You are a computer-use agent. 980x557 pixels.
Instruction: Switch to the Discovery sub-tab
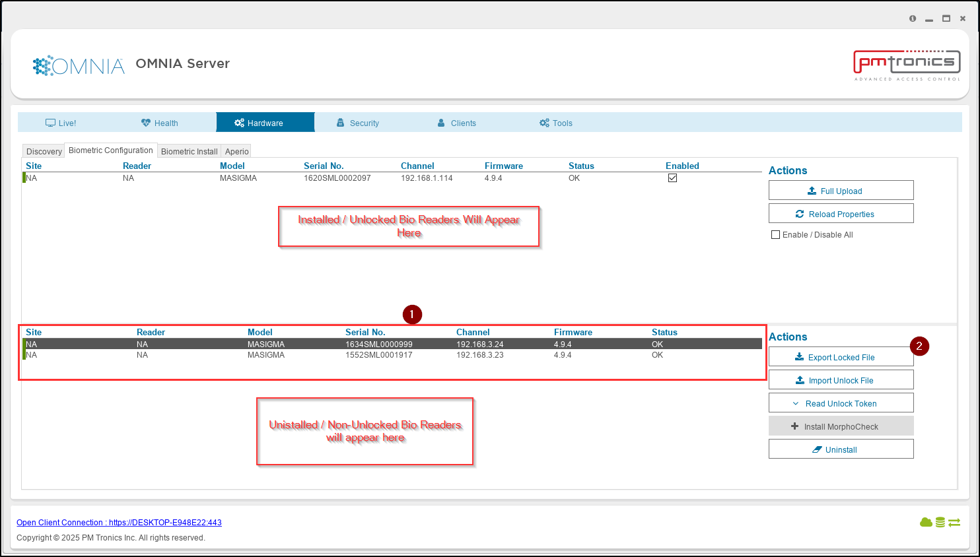(x=44, y=151)
